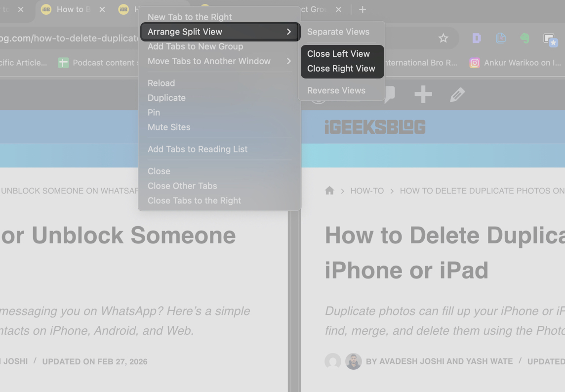
Task: Select Reverse Views in submenu
Action: point(336,90)
